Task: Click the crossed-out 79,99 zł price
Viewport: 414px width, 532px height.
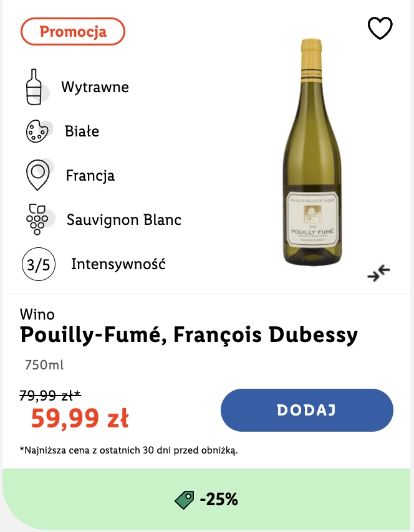Action: point(51,396)
